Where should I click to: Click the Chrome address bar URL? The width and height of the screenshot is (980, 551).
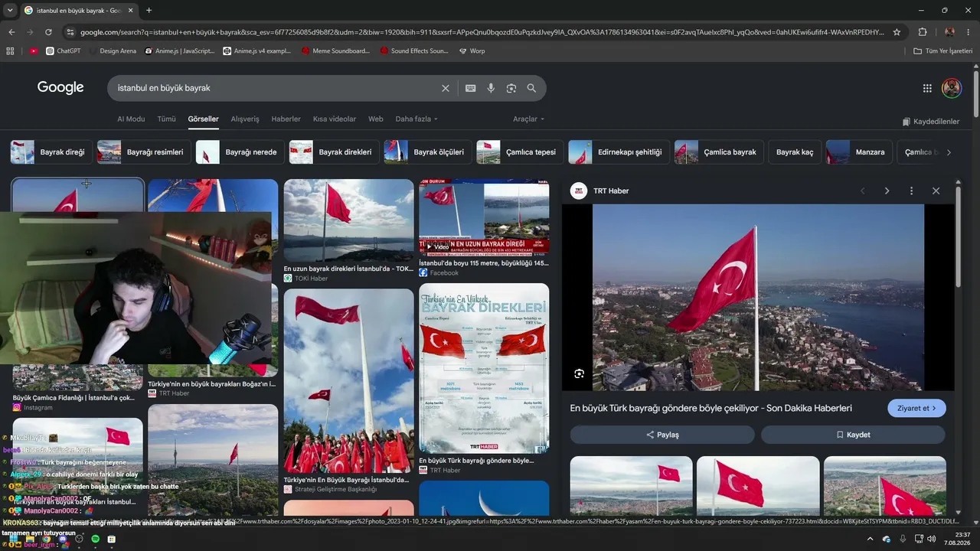(482, 32)
